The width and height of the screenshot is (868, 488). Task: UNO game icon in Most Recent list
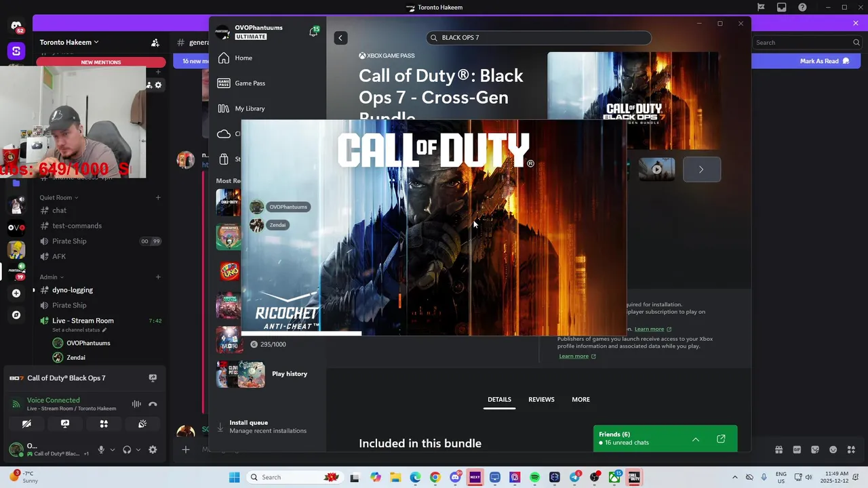(229, 271)
